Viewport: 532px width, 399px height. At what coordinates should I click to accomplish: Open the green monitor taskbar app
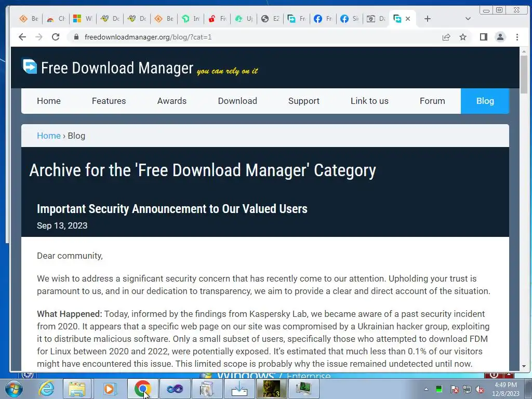(x=303, y=389)
